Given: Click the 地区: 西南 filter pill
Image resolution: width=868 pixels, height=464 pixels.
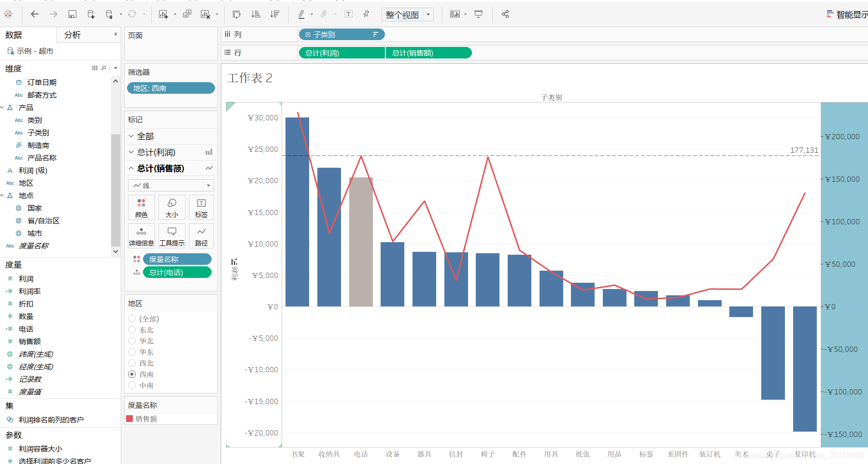Looking at the screenshot, I should click(x=171, y=88).
